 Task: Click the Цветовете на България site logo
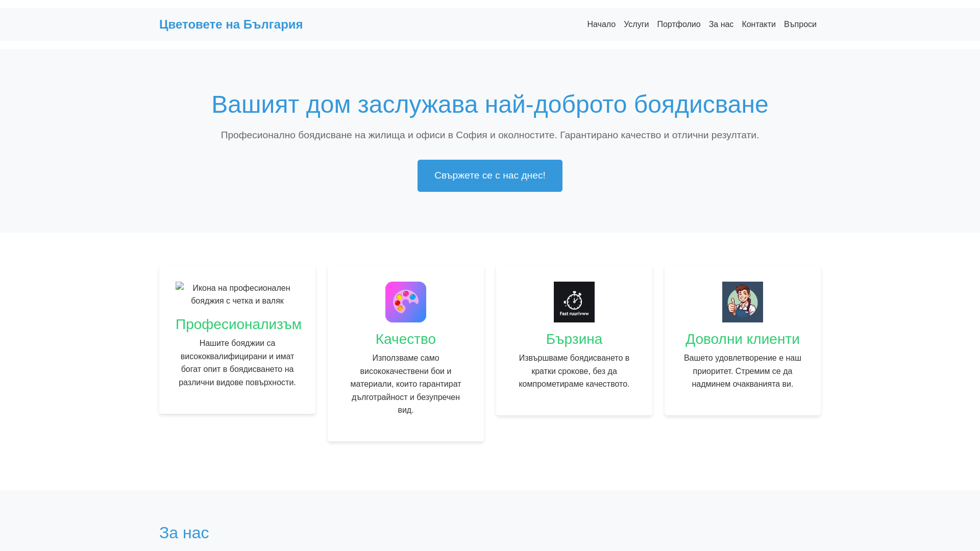click(x=231, y=24)
